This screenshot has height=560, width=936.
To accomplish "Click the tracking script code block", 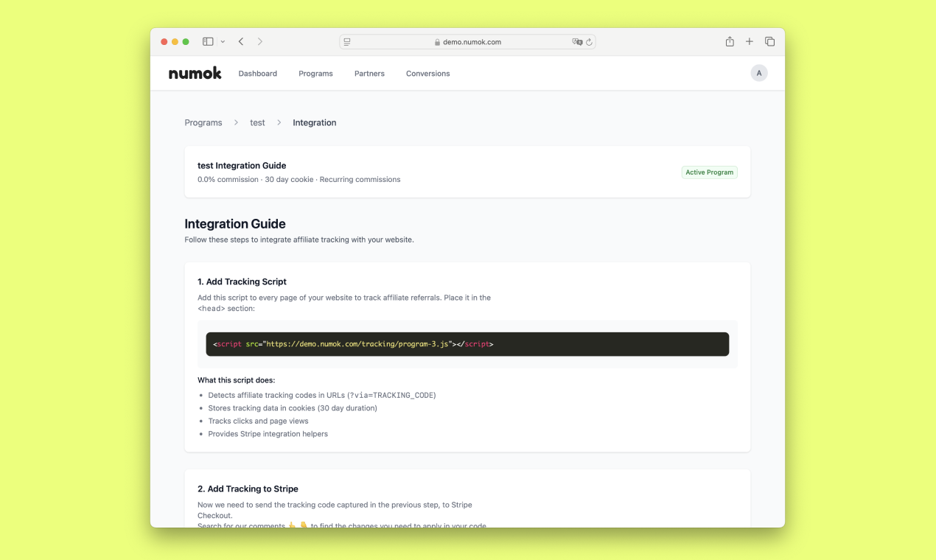I will coord(467,344).
